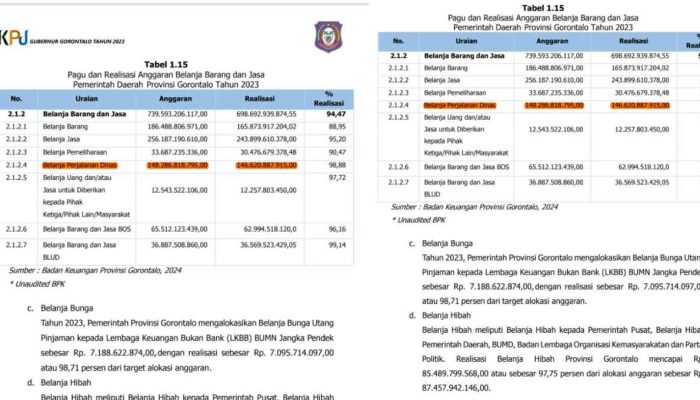Select 65.512.123.439,00 in right table
Screen dimensions: 700x400
pos(556,167)
